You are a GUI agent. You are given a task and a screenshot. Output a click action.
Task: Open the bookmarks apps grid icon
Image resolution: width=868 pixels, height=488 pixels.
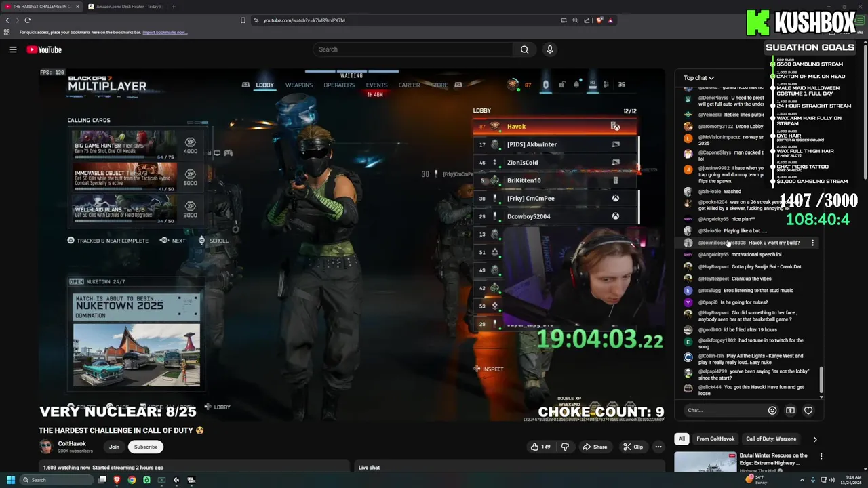click(7, 33)
